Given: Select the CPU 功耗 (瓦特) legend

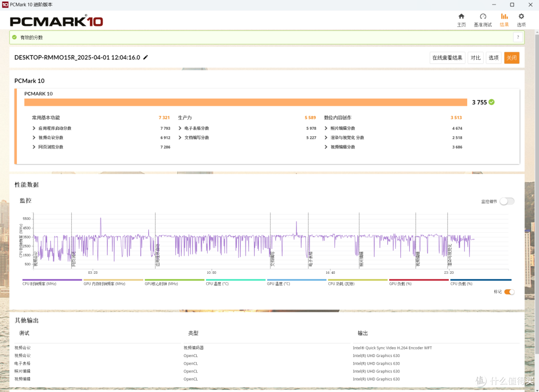Looking at the screenshot, I should (358, 282).
